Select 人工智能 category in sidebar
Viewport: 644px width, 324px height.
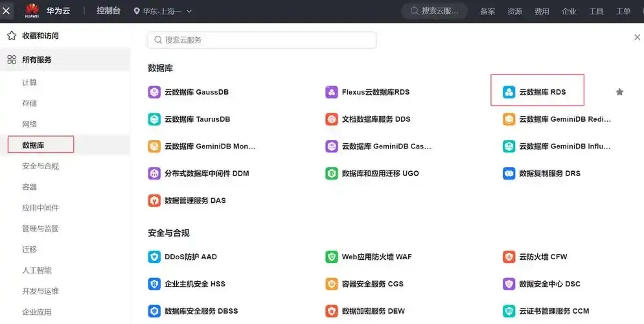[37, 270]
